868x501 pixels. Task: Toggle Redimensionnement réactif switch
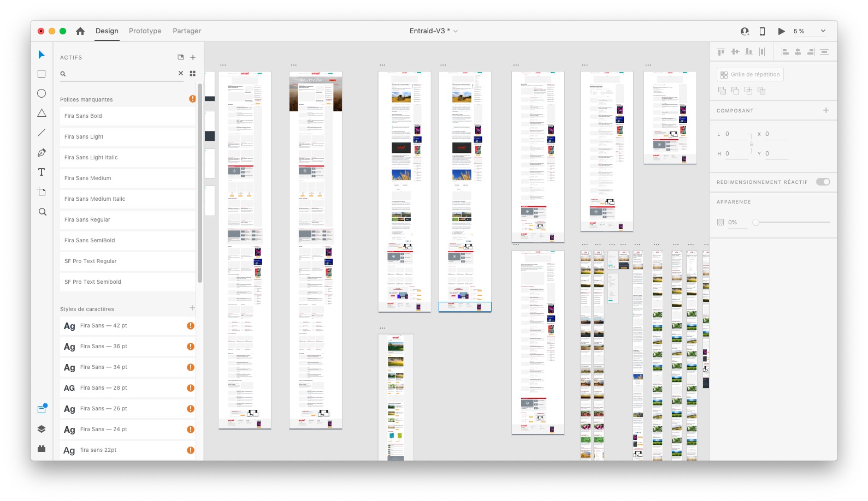(x=823, y=182)
